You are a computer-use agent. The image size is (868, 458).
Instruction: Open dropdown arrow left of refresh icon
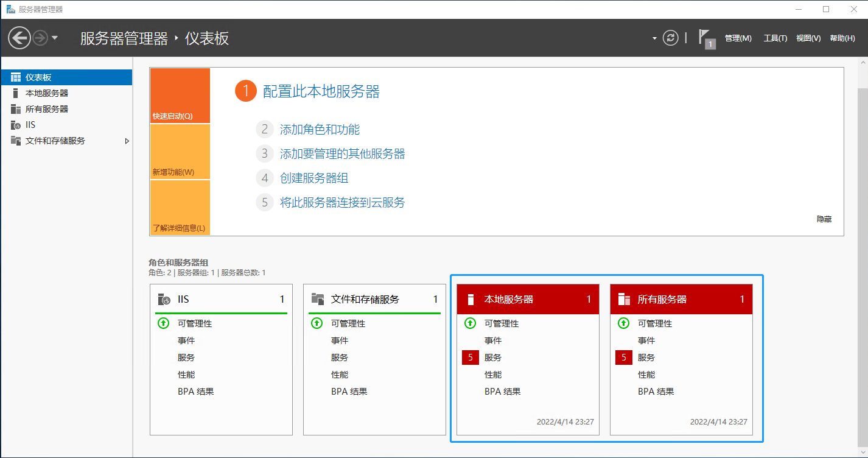coord(654,38)
